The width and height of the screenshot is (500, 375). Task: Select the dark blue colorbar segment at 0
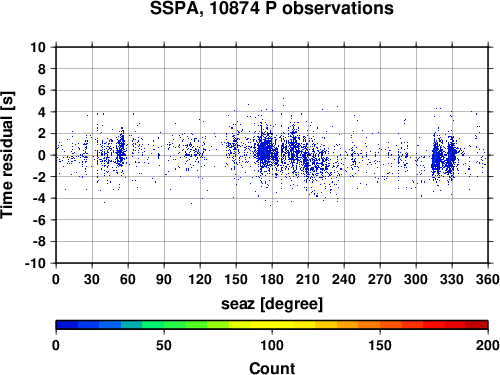pyautogui.click(x=67, y=325)
